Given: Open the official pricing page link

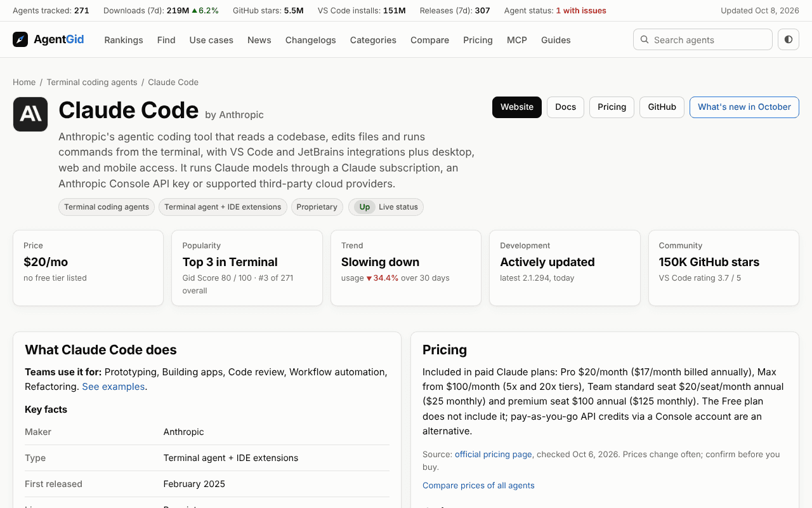Looking at the screenshot, I should tap(494, 454).
